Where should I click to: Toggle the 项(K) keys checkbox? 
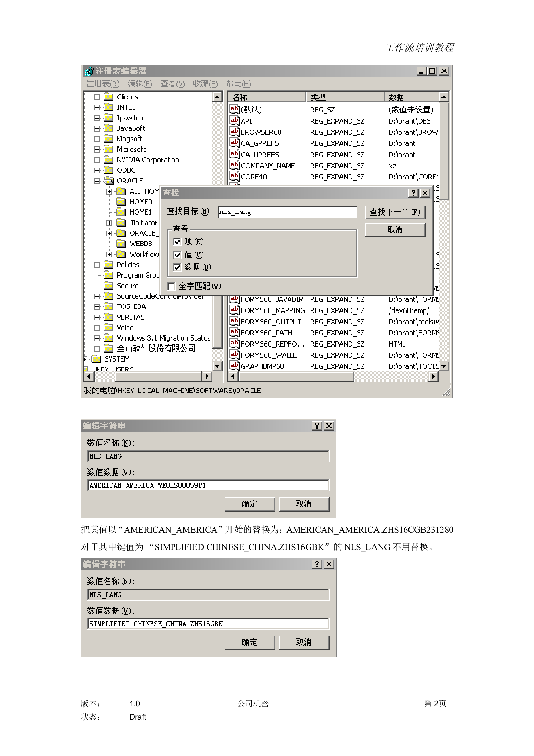coord(177,242)
